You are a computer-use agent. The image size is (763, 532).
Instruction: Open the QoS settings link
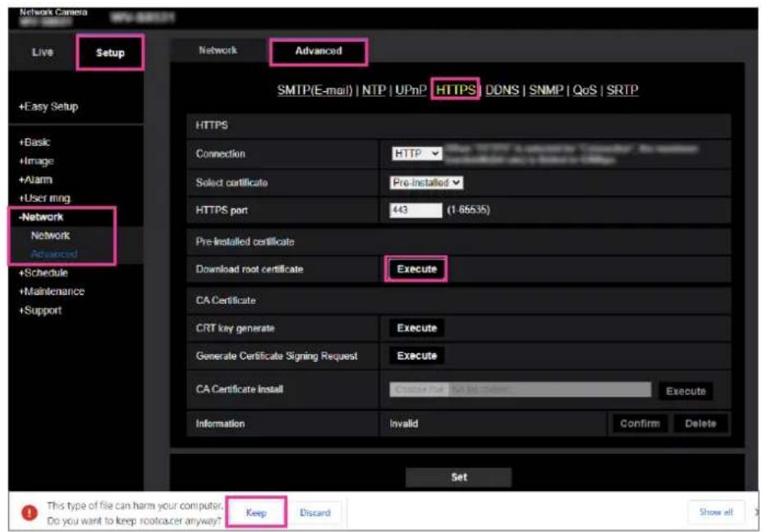[x=585, y=90]
